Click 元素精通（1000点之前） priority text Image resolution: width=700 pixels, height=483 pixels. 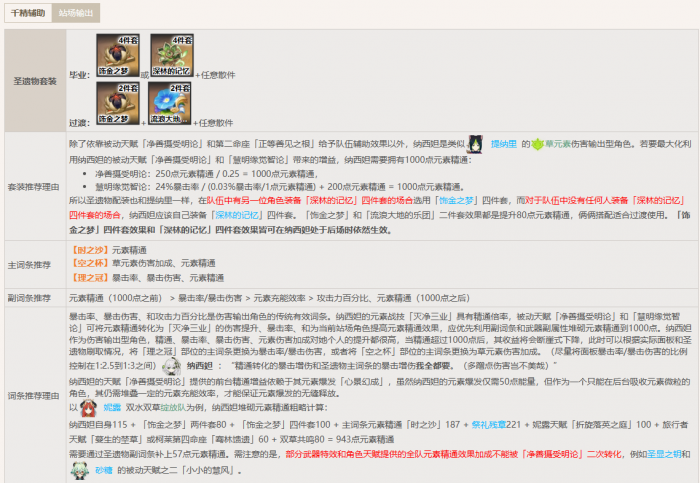point(116,298)
